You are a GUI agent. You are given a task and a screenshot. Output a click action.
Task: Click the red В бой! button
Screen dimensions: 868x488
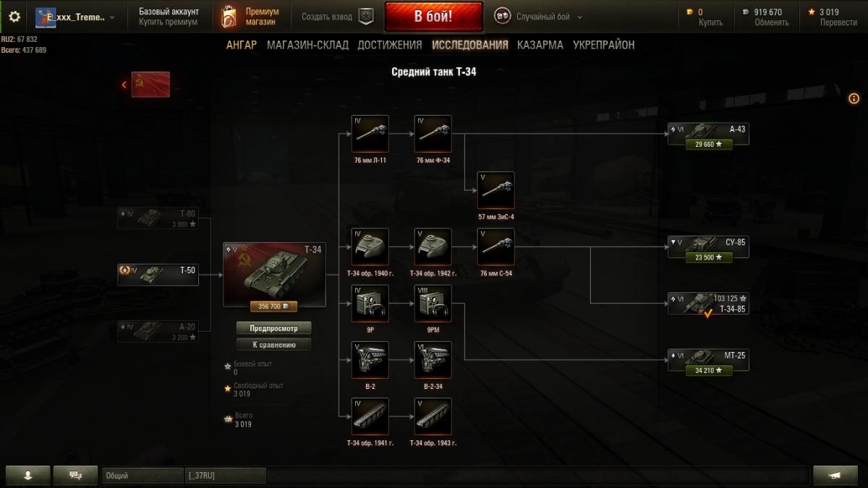[x=434, y=17]
